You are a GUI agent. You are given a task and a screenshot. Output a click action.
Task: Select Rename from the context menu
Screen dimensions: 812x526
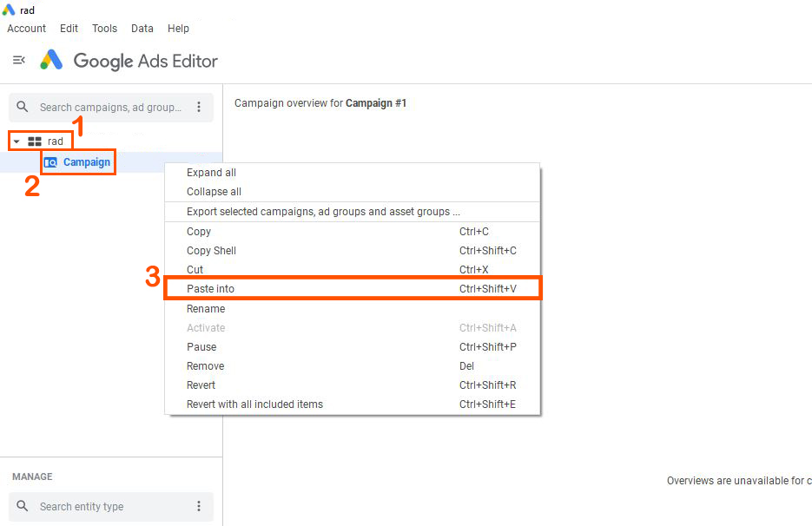click(352, 308)
